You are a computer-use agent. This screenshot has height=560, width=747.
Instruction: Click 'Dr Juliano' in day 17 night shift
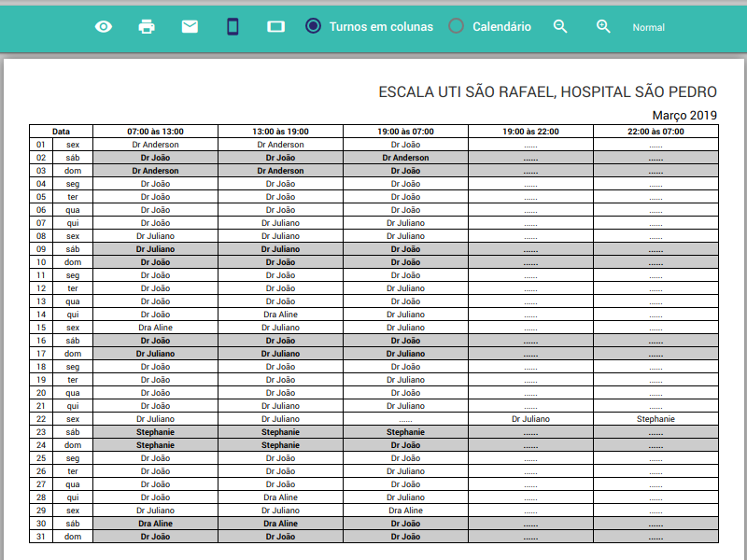tap(405, 354)
